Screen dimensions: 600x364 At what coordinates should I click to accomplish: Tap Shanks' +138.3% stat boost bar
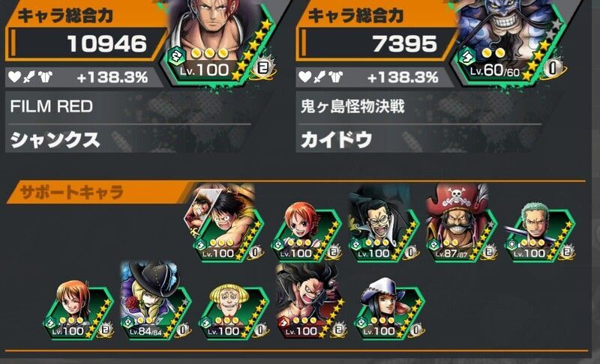pyautogui.click(x=84, y=78)
